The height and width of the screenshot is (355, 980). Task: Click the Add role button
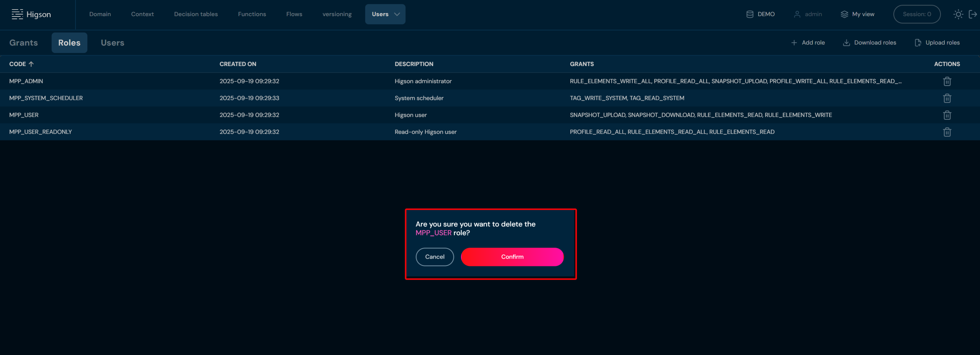tap(808, 43)
